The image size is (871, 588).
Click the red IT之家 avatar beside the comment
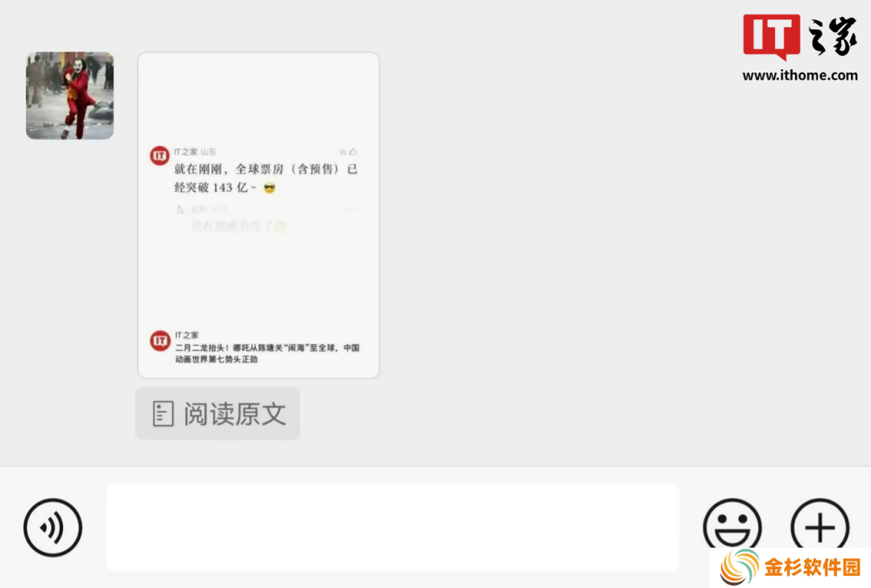(x=160, y=156)
